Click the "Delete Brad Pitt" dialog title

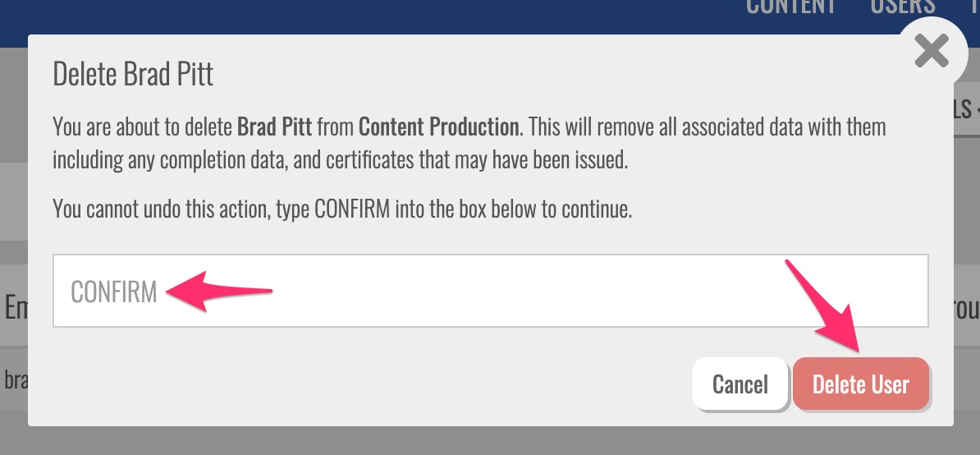133,75
